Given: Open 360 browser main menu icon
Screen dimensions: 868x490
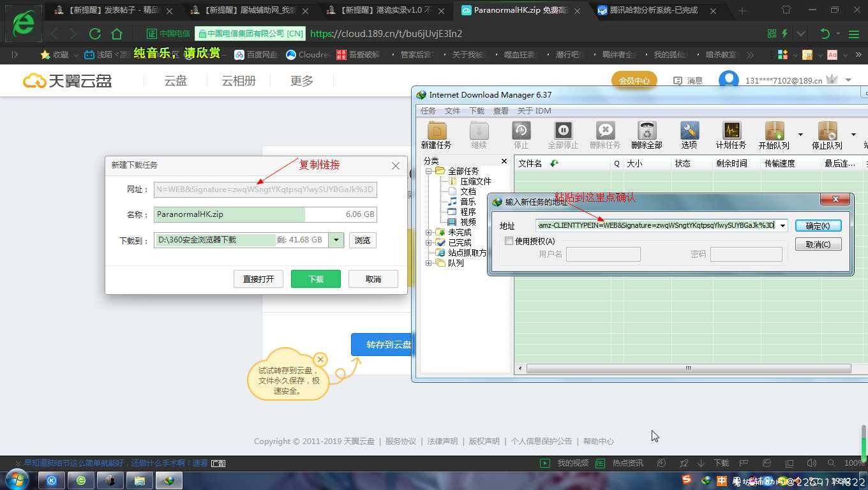Looking at the screenshot, I should coord(854,34).
